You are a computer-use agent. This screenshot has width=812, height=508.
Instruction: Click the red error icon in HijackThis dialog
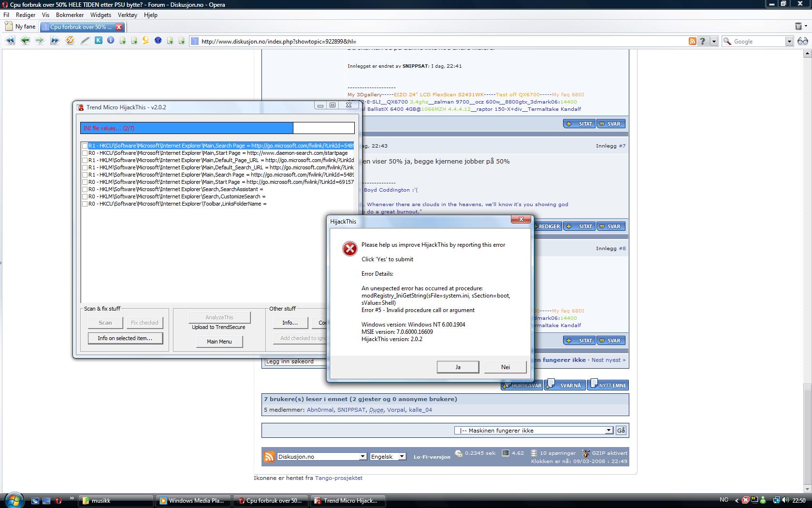pos(349,249)
